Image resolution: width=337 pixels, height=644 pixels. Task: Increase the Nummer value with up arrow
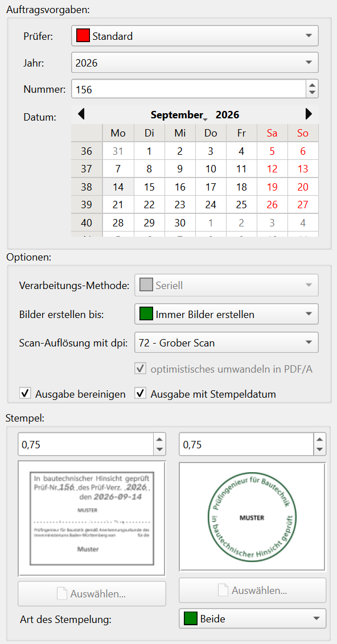(313, 85)
